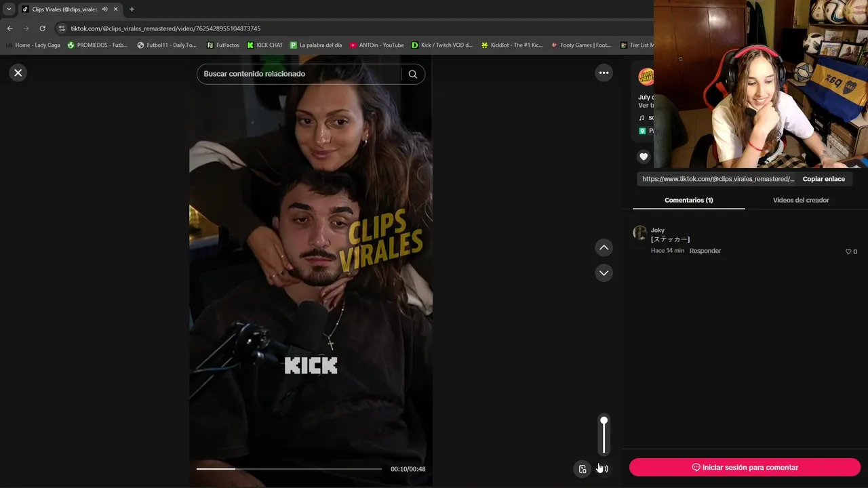Click Responder under Joky's comment
868x488 pixels.
pos(705,251)
